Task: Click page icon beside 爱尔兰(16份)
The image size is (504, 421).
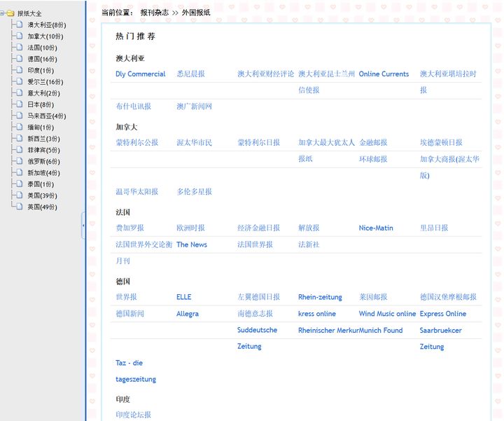Action: point(20,81)
